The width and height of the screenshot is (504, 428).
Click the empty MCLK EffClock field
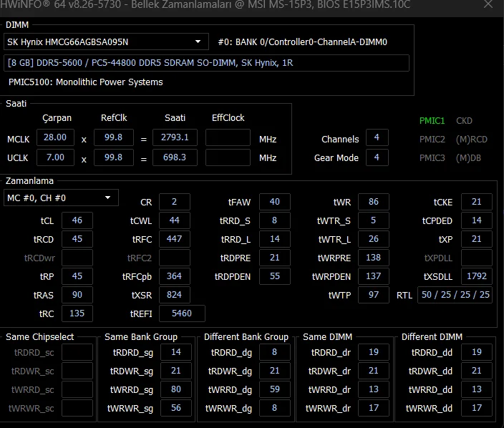tap(228, 138)
